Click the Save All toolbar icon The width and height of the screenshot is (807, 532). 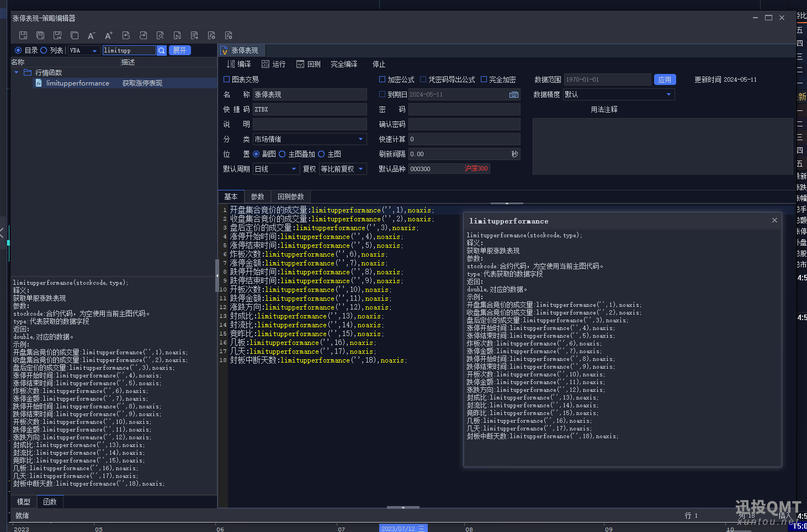pos(40,35)
